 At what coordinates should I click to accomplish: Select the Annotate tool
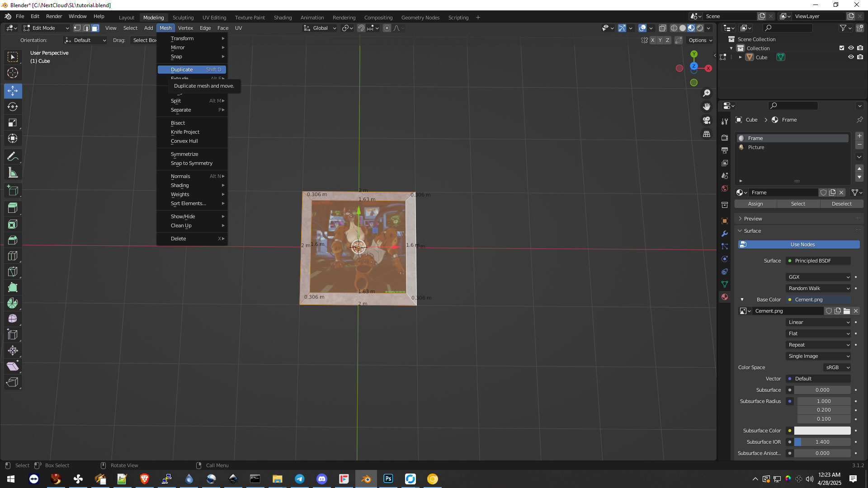click(13, 156)
